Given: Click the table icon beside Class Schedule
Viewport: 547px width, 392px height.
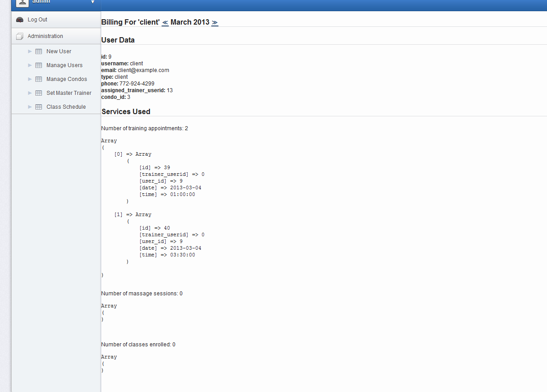Looking at the screenshot, I should click(38, 107).
